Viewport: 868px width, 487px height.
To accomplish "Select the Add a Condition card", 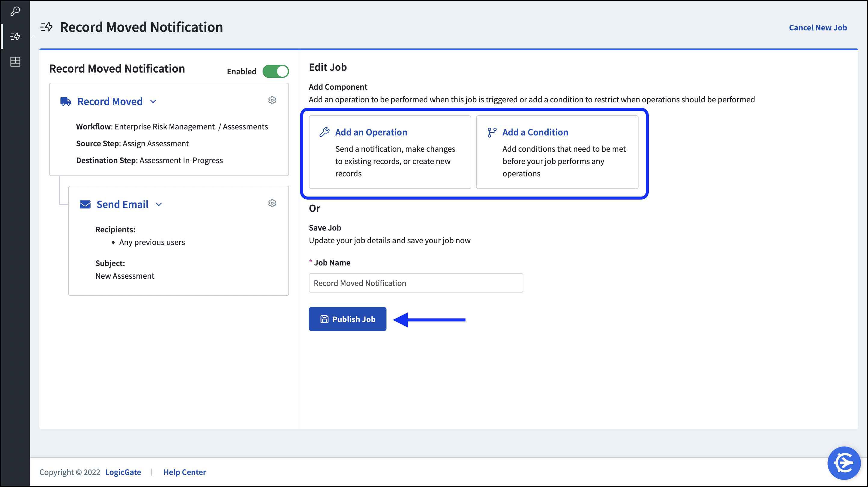I will coord(557,152).
